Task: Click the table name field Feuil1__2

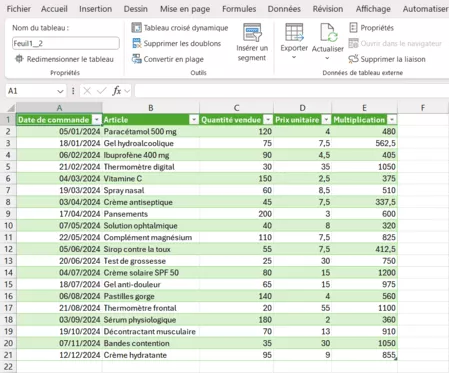Action: (x=66, y=43)
